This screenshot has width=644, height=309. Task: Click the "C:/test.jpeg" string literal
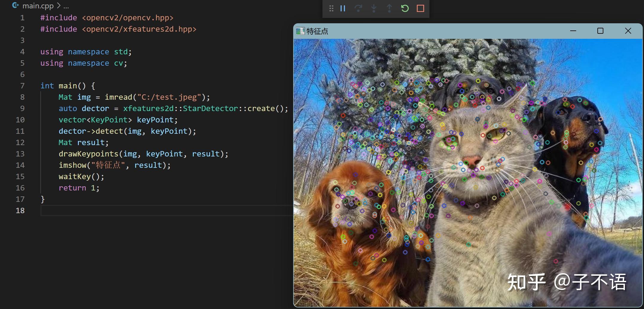pos(169,97)
